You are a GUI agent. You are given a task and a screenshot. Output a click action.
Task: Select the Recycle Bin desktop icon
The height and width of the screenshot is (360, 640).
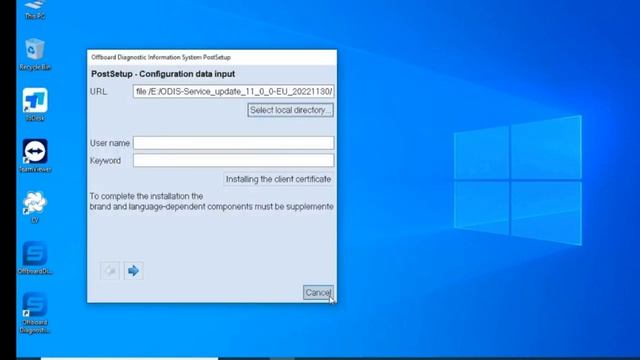click(x=35, y=54)
